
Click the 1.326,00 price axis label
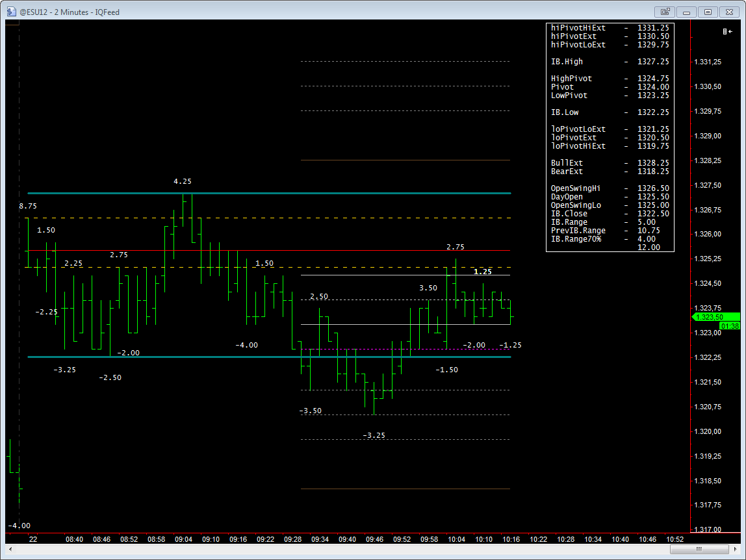click(708, 234)
